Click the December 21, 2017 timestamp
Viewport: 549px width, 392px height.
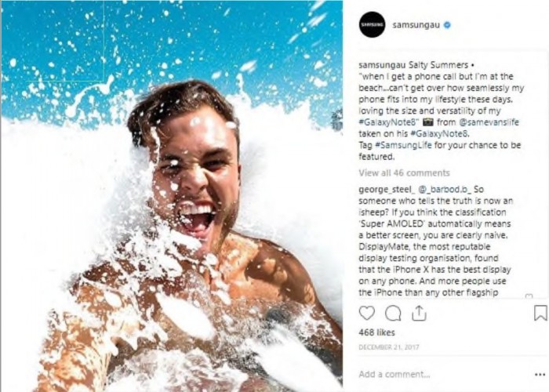pyautogui.click(x=388, y=347)
